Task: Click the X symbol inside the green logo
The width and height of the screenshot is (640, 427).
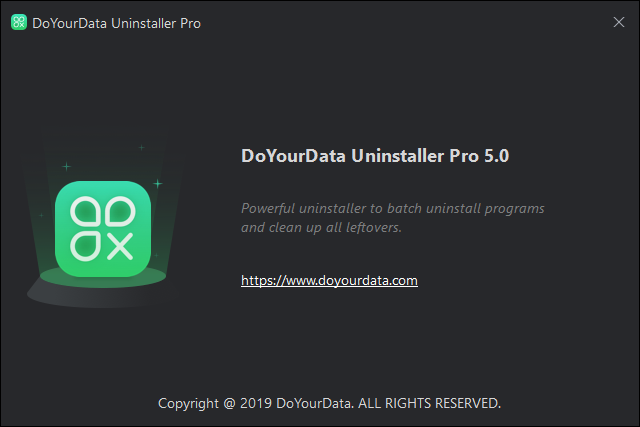Action: point(120,244)
